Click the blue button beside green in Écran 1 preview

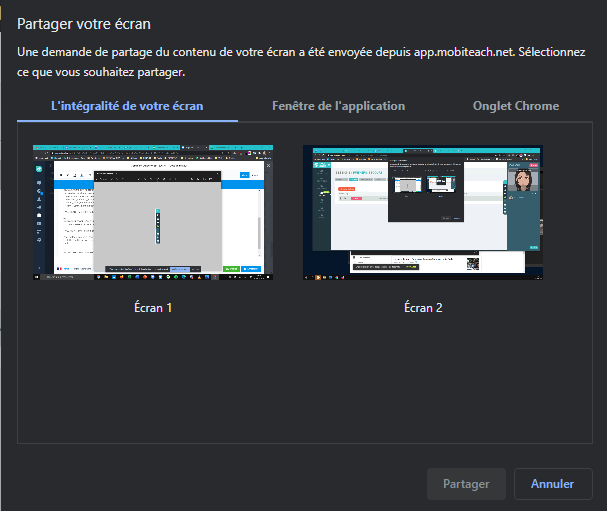click(251, 269)
